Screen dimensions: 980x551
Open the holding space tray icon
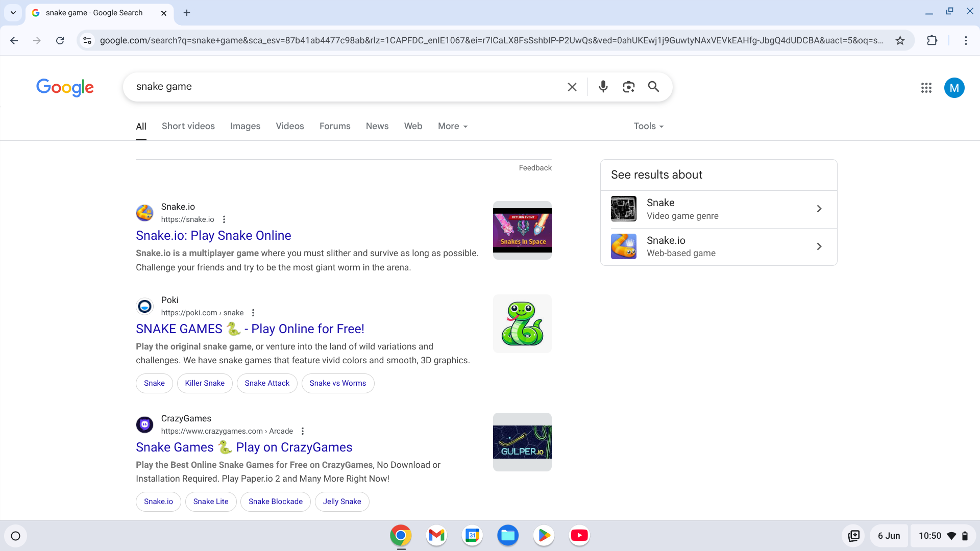point(853,536)
